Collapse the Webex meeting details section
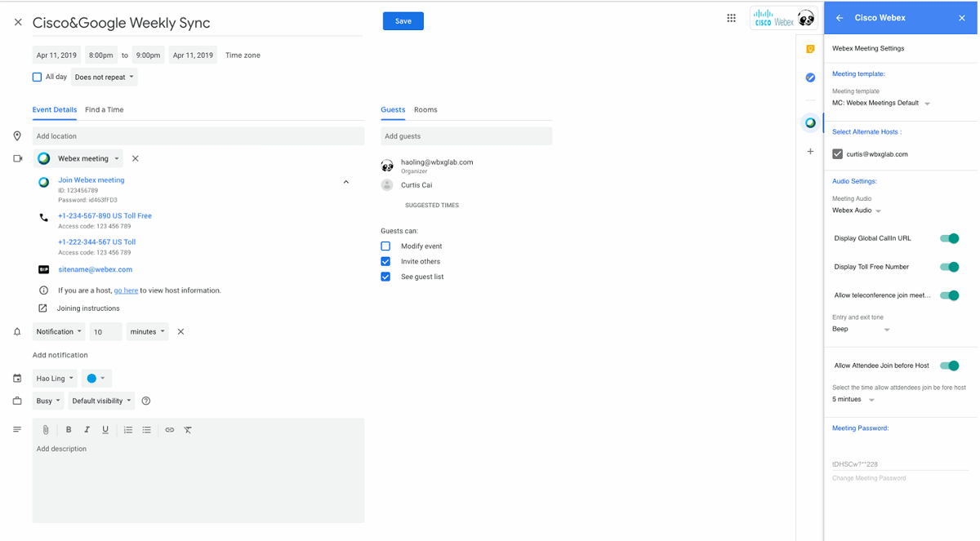This screenshot has width=980, height=541. (345, 181)
